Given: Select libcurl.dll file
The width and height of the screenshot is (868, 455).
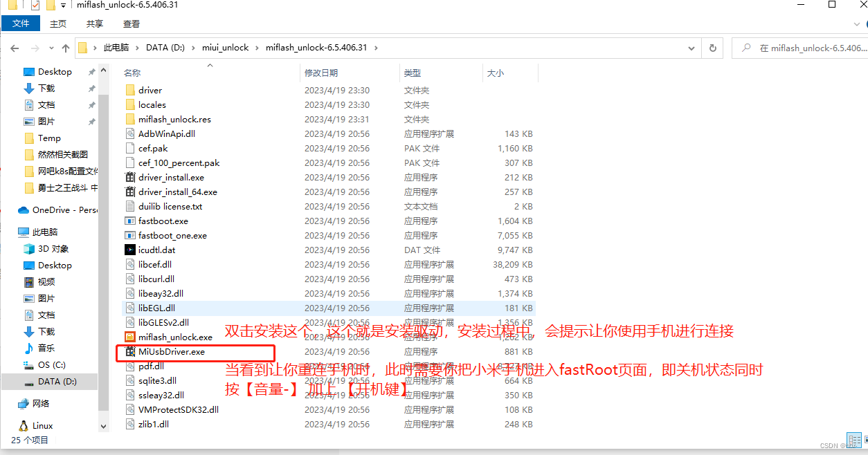Looking at the screenshot, I should click(x=155, y=279).
